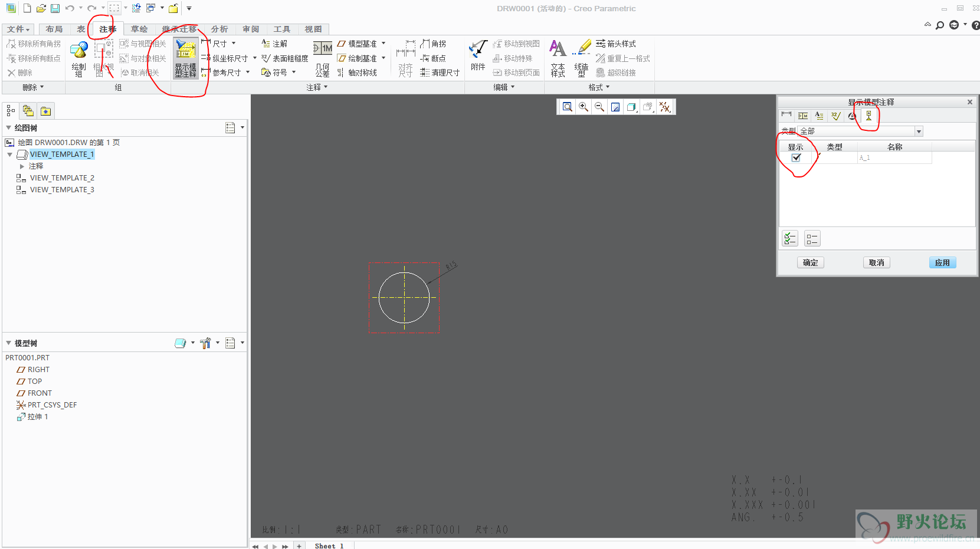
Task: Switch to the surface finish tab in dialog
Action: (x=835, y=116)
